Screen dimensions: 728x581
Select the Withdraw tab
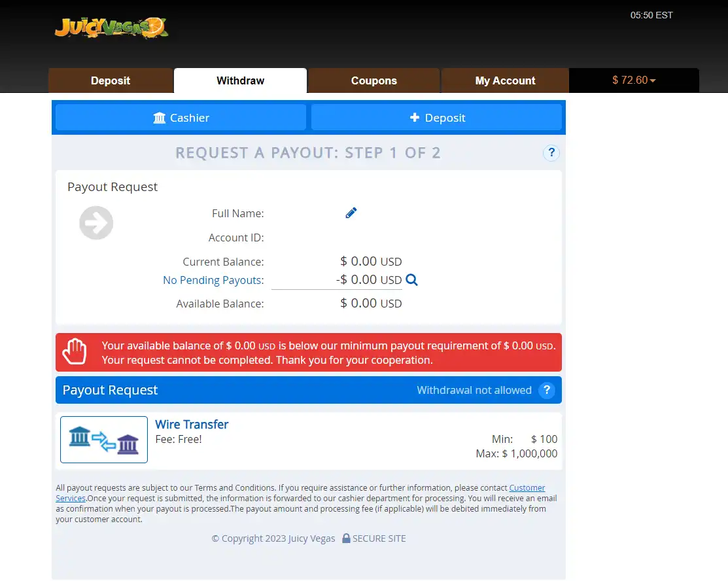240,80
